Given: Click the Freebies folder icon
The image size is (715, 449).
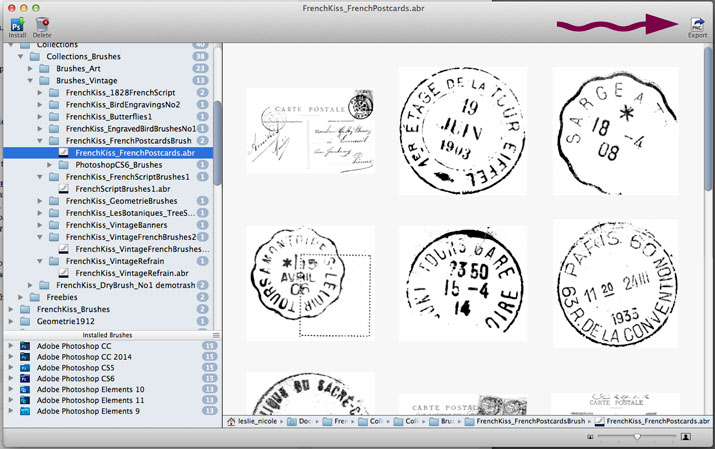Looking at the screenshot, I should pos(35,297).
